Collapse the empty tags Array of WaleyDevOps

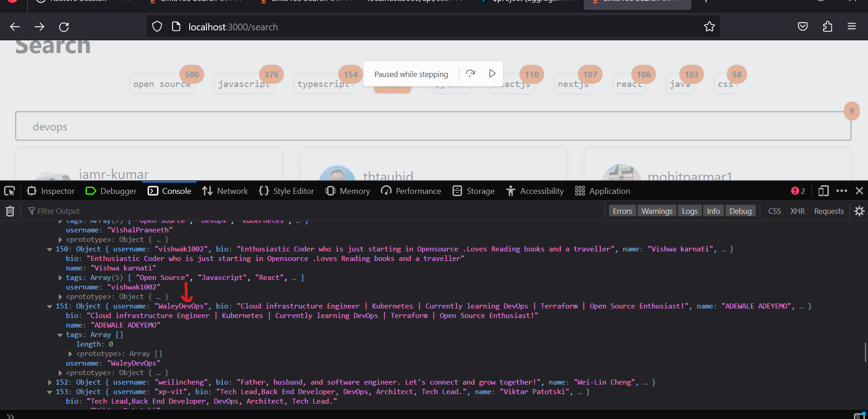click(60, 335)
